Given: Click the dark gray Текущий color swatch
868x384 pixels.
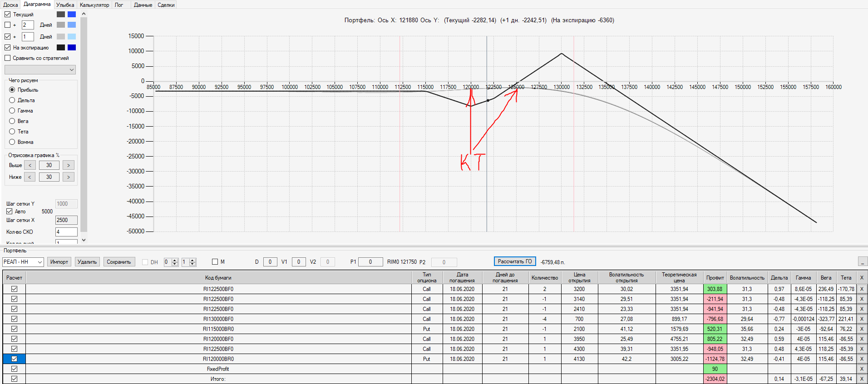Looking at the screenshot, I should (x=61, y=15).
